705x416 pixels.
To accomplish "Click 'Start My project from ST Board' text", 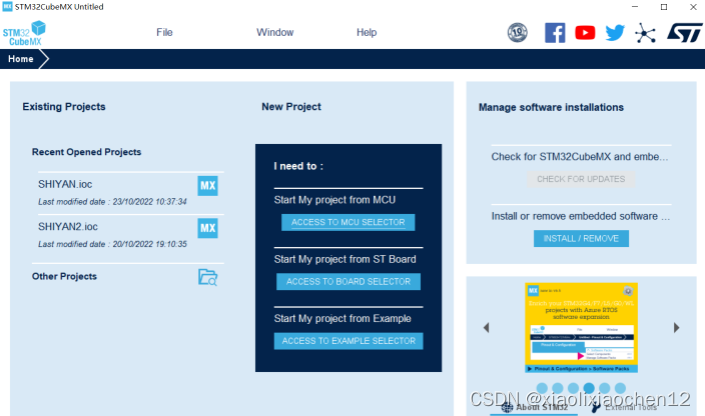I will pyautogui.click(x=345, y=259).
